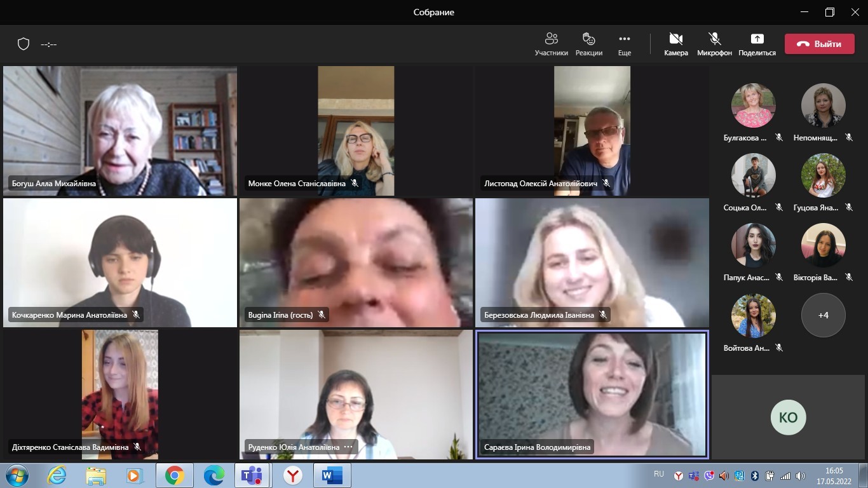Click the Собрание window title
This screenshot has width=868, height=488.
click(x=434, y=12)
